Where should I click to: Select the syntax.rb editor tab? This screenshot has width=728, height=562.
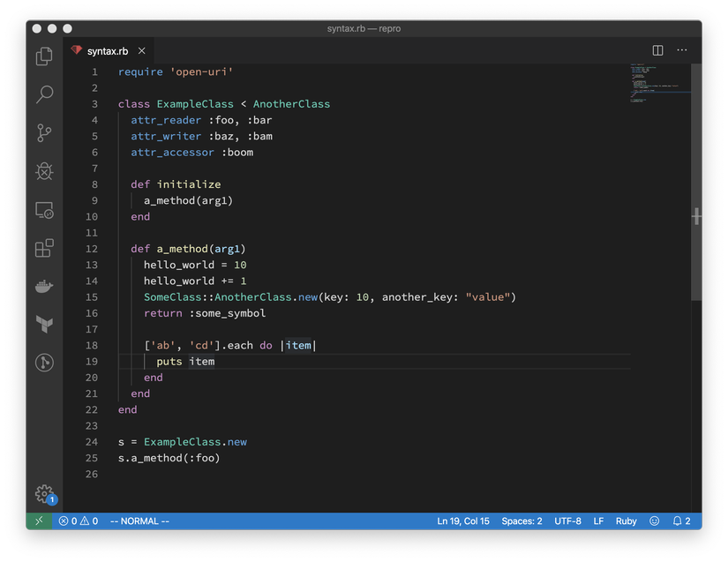point(107,51)
